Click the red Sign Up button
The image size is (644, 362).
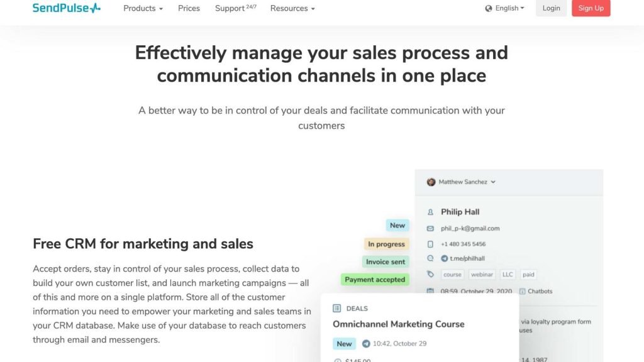[591, 8]
